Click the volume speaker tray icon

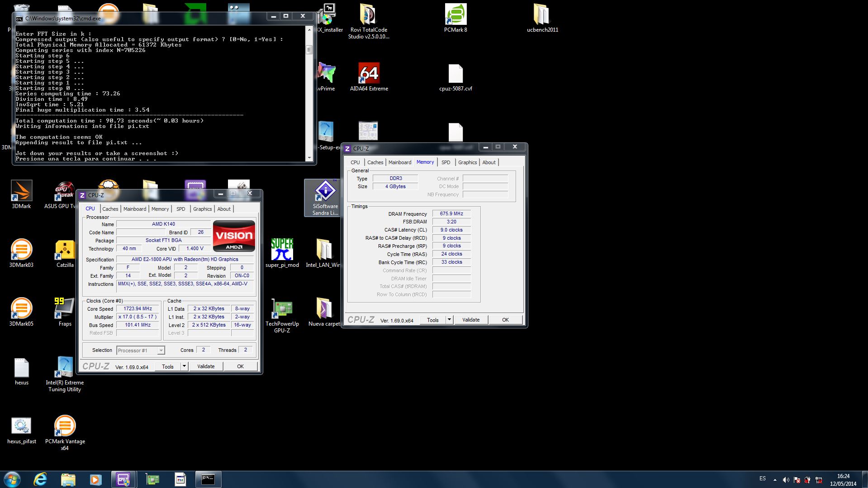[x=786, y=480]
